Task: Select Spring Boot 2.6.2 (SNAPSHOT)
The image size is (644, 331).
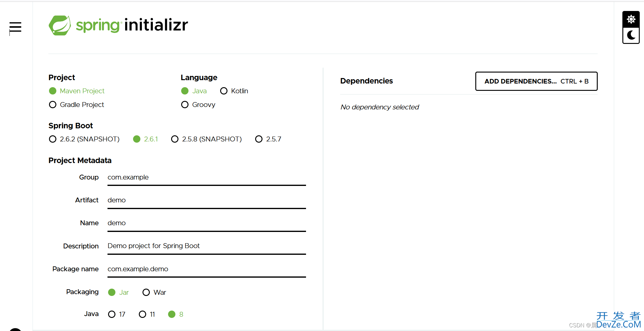Action: click(84, 139)
